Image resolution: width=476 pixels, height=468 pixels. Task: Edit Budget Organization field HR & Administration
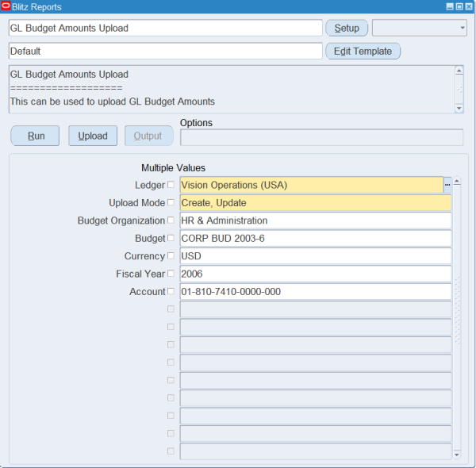point(316,221)
